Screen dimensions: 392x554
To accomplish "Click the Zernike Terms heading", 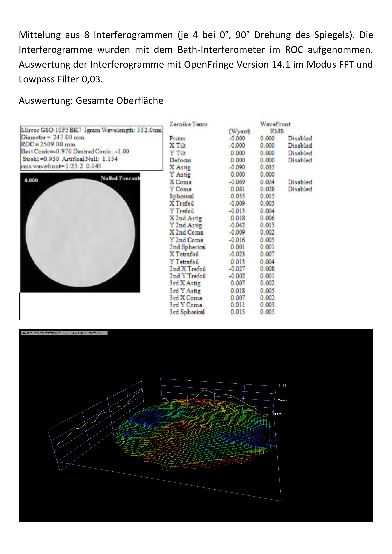I will coord(188,124).
